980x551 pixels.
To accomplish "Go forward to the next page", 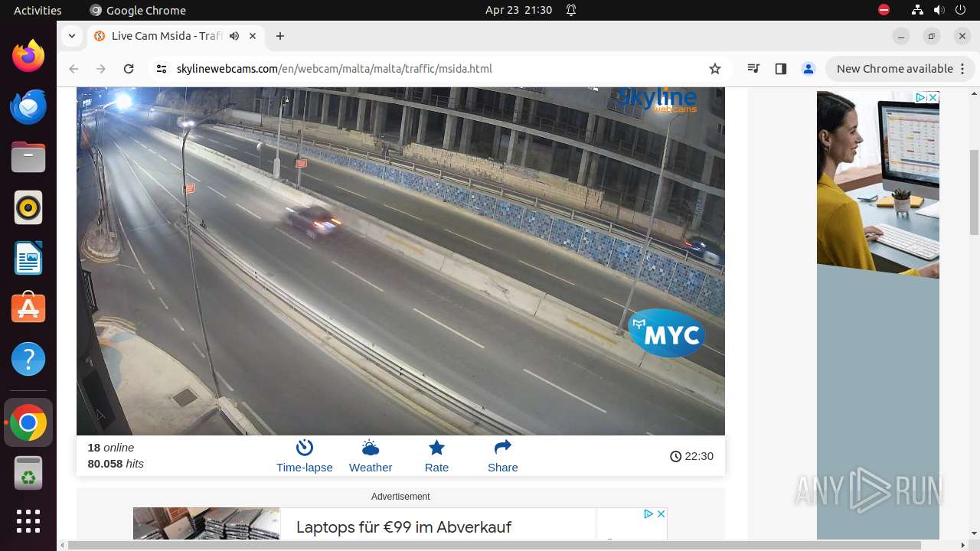I will pyautogui.click(x=101, y=69).
